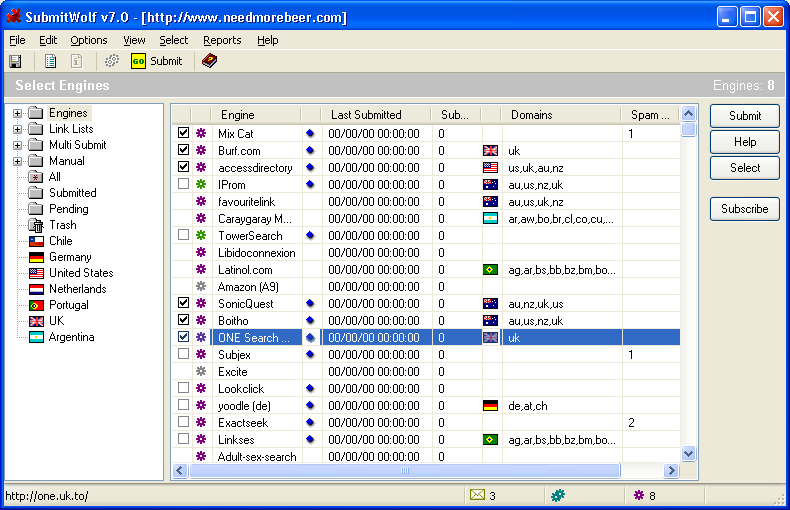Open the document page toolbar icon
Viewport: 790px width, 510px height.
click(x=50, y=61)
